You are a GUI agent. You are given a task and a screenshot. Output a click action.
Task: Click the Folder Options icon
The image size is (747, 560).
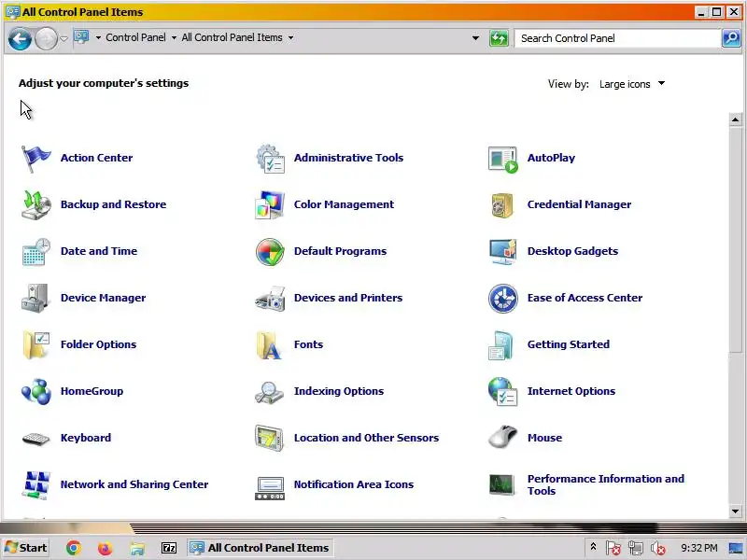(35, 344)
